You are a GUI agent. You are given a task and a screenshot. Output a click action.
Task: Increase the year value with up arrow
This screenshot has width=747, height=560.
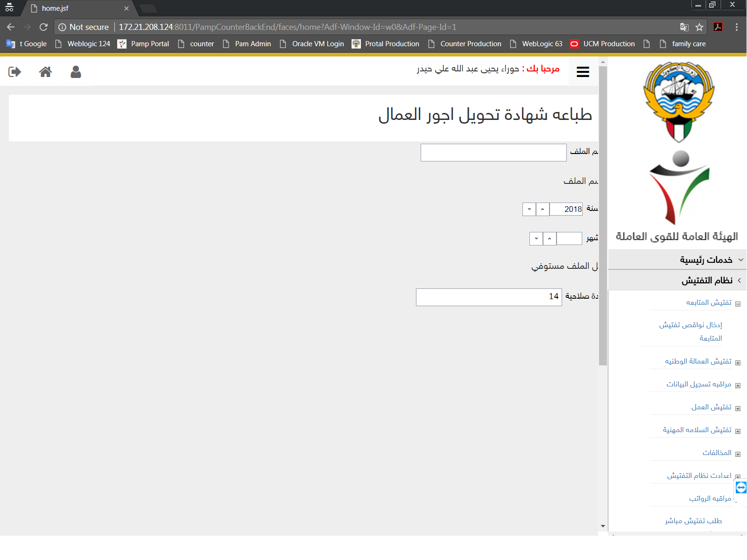(x=543, y=209)
